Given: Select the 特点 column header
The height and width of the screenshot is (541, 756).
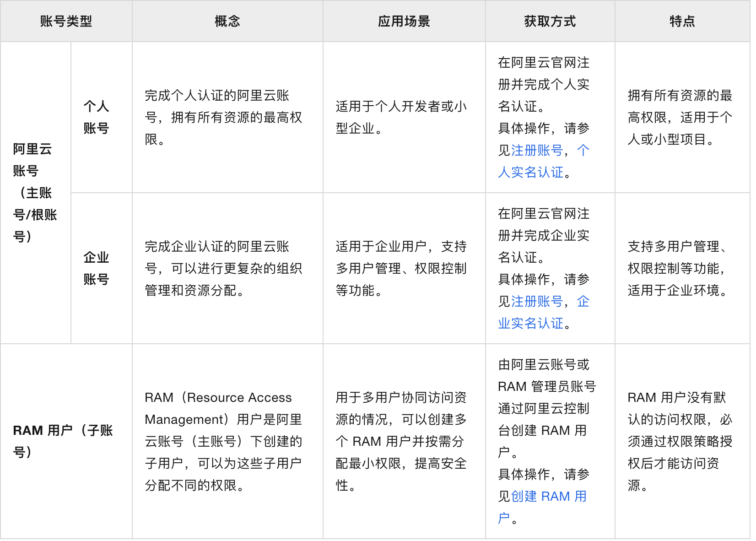Looking at the screenshot, I should pos(682,21).
